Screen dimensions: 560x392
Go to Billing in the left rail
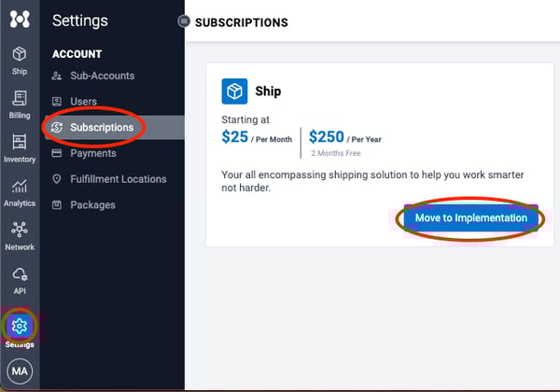point(20,104)
